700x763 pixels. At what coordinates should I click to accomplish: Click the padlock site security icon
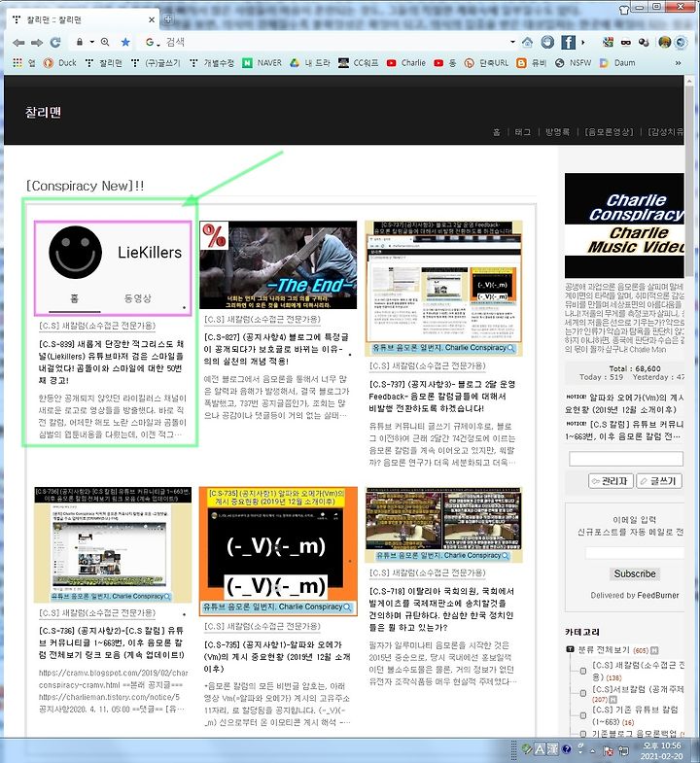pyautogui.click(x=80, y=42)
